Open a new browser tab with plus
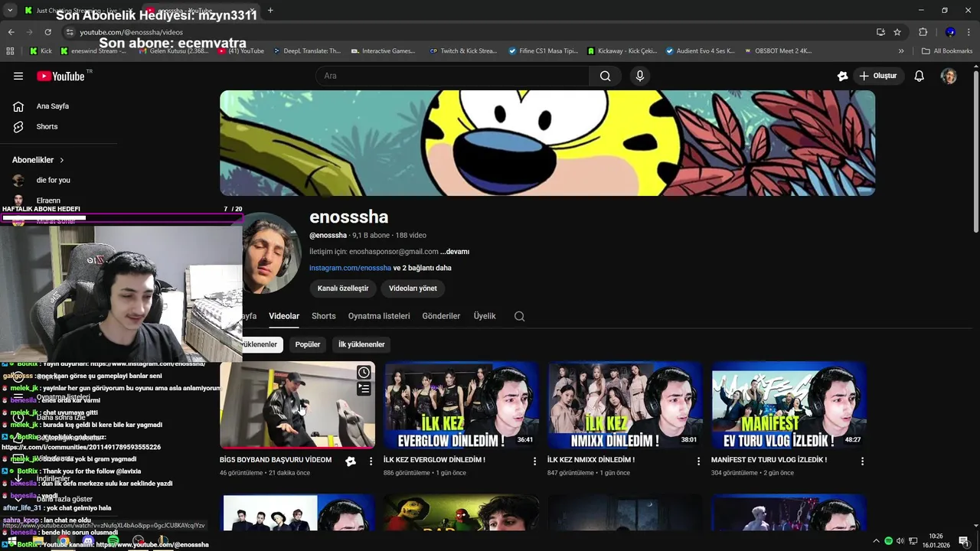 tap(270, 10)
